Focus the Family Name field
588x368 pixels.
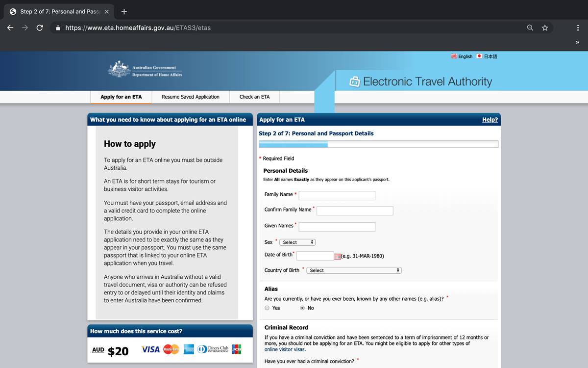coord(337,195)
